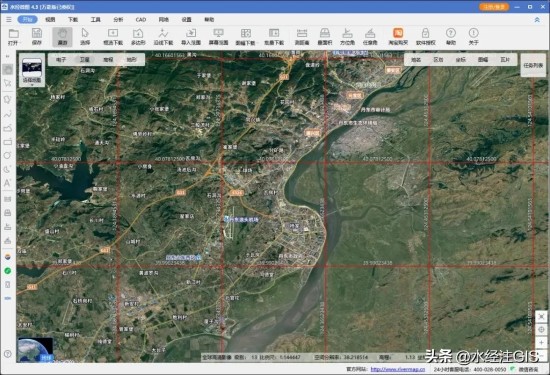This screenshot has height=375, width=550.
Task: Open 淘宝购买 orange purchase icon
Action: pos(398,37)
